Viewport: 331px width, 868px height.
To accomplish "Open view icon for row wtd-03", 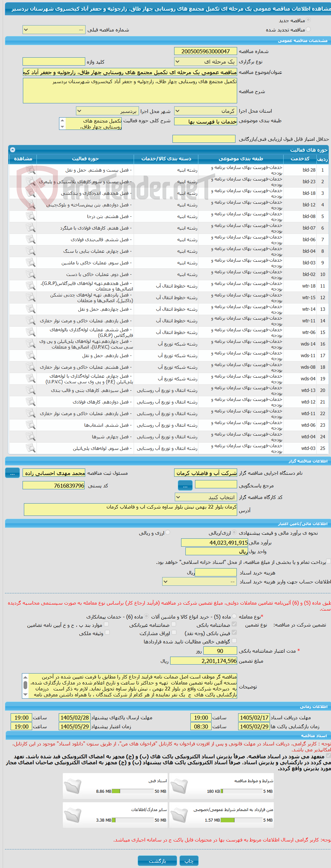I will (31, 448).
